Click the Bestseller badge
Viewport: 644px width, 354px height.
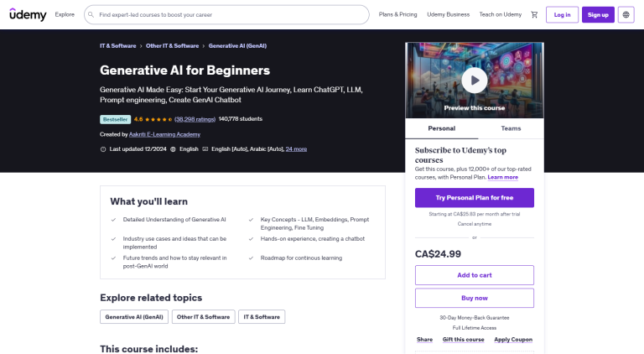click(x=115, y=119)
